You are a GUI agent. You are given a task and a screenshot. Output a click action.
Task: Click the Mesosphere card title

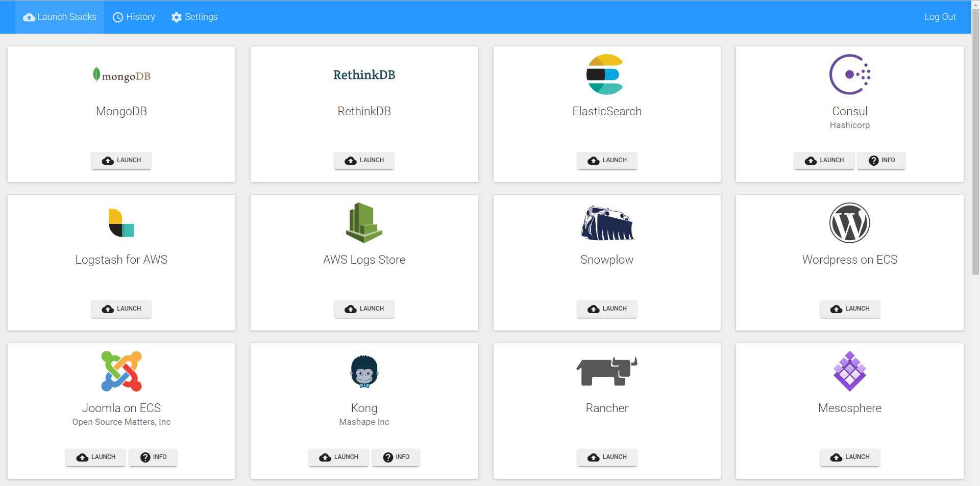(850, 408)
